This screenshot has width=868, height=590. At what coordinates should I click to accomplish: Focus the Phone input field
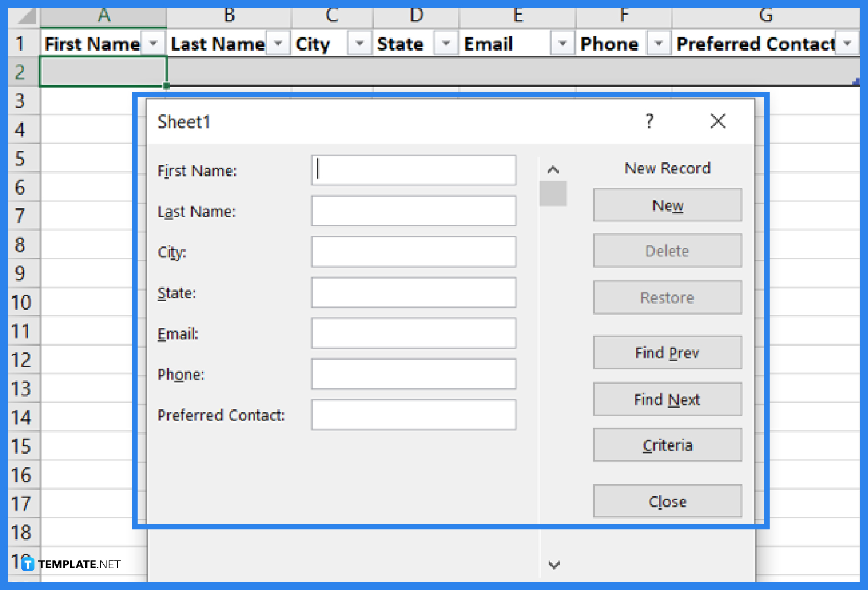click(x=414, y=374)
